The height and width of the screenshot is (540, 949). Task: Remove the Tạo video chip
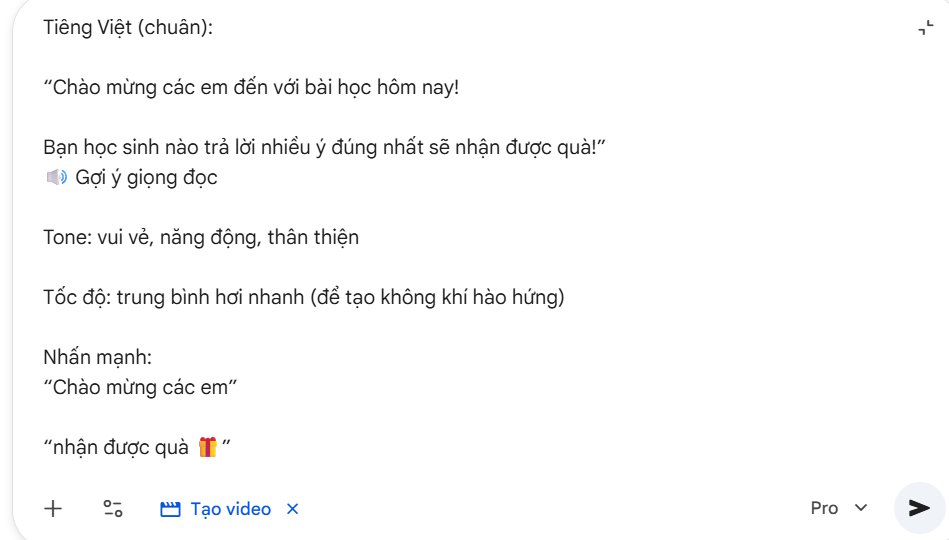pyautogui.click(x=292, y=509)
